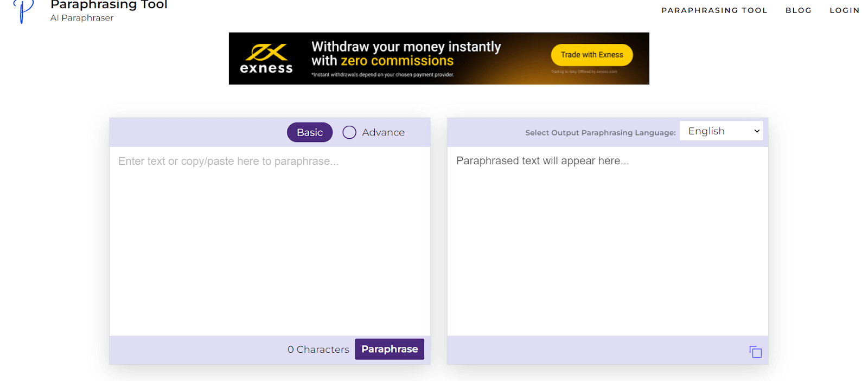Enable the Advance mode radio circle
Screen dimensions: 868x381
click(349, 132)
